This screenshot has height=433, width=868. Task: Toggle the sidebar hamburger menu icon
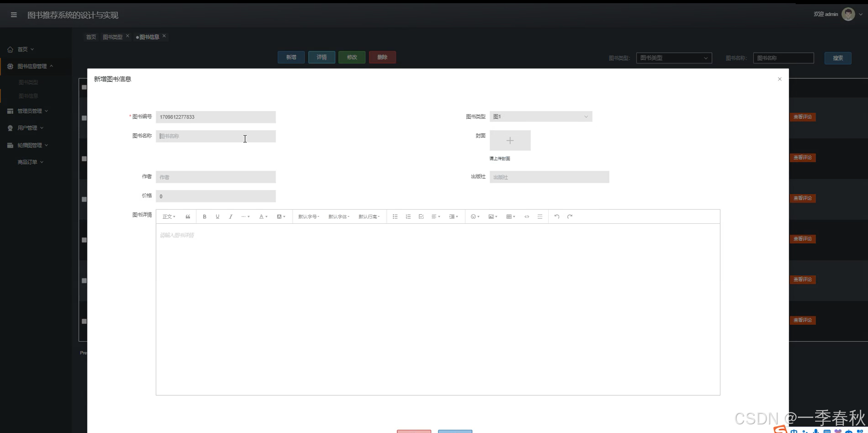(14, 15)
